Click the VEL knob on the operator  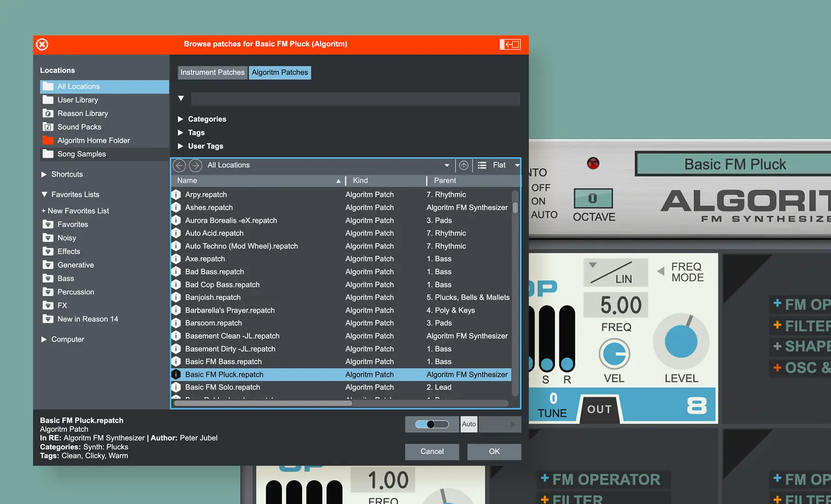(x=614, y=354)
